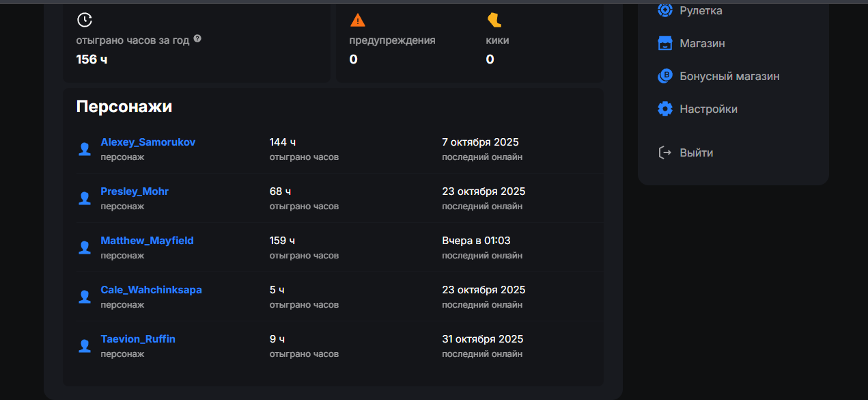Open Настройки from the sidebar
868x400 pixels.
coord(708,109)
